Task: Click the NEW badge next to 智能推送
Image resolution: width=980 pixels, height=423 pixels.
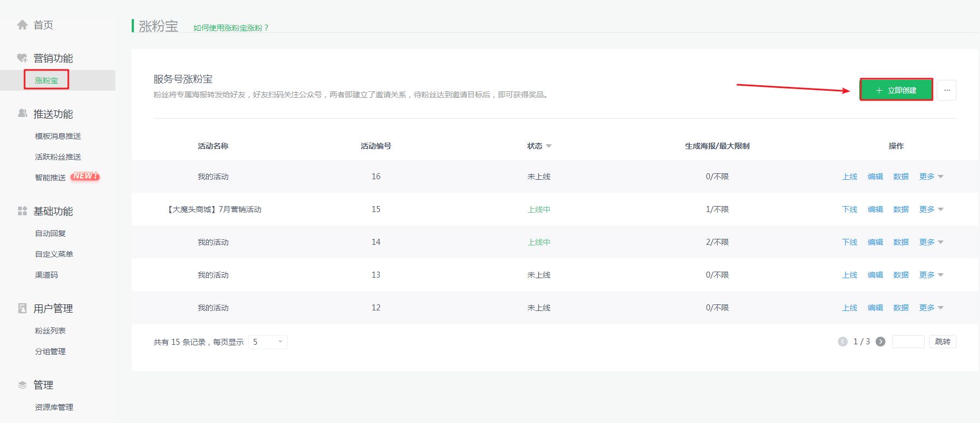Action: pos(85,176)
